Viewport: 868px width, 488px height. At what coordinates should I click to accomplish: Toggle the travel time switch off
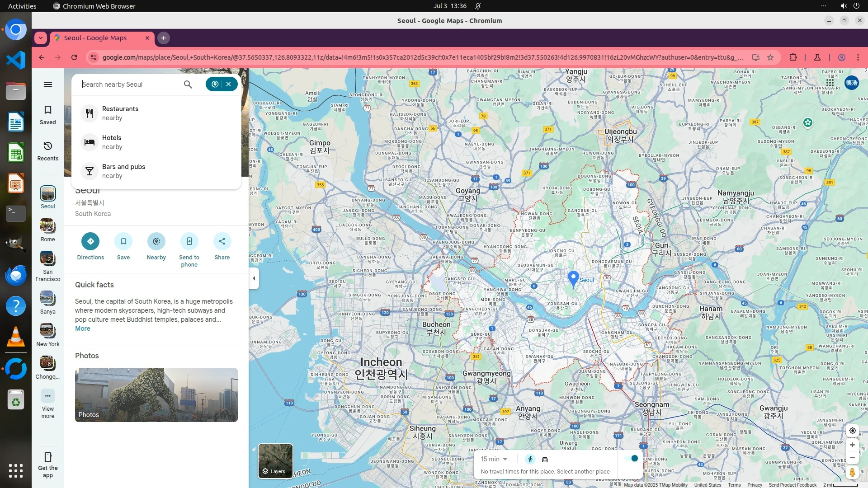point(631,459)
